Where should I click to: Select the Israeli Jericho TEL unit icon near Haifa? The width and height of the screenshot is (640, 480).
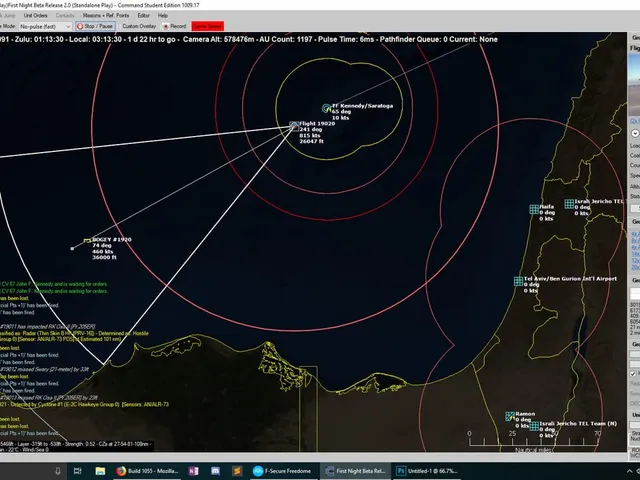tap(569, 204)
